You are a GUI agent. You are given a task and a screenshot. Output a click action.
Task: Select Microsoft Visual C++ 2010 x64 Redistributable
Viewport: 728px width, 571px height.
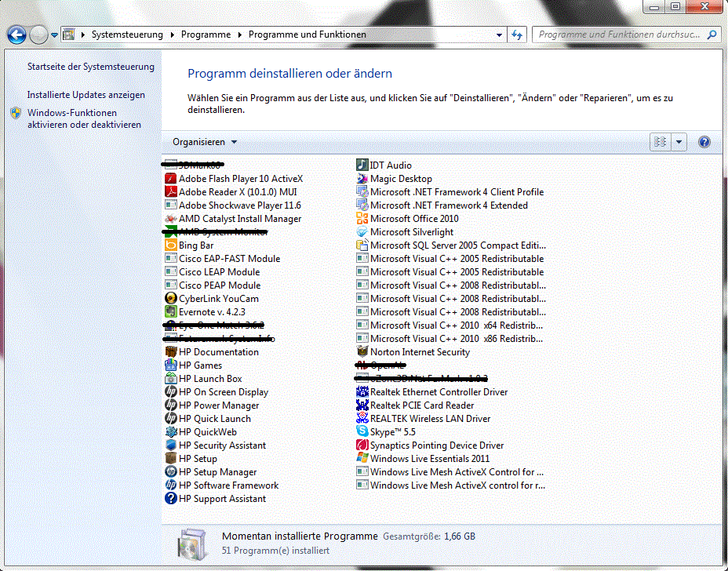click(x=450, y=326)
